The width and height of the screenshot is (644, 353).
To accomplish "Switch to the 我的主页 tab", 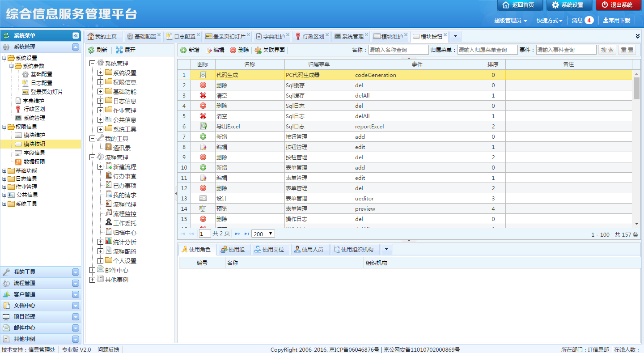I will [103, 36].
